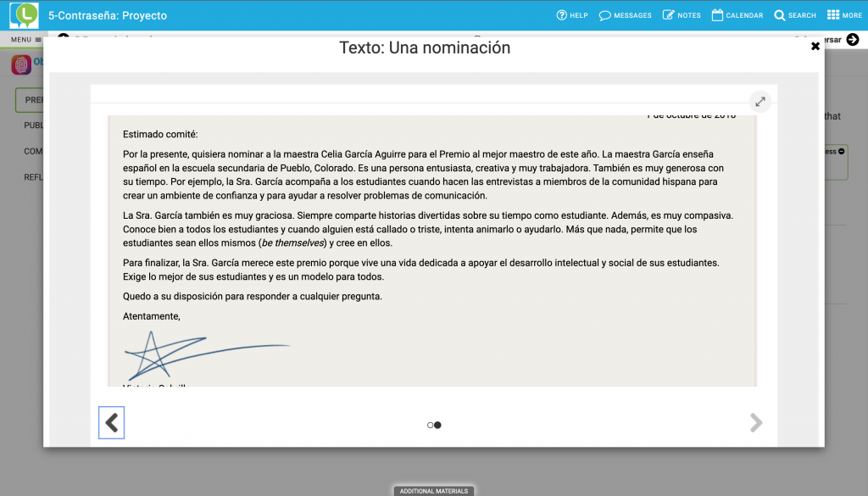Viewport: 868px width, 496px height.
Task: Select the PUBL tab behind the dialog
Action: [33, 125]
